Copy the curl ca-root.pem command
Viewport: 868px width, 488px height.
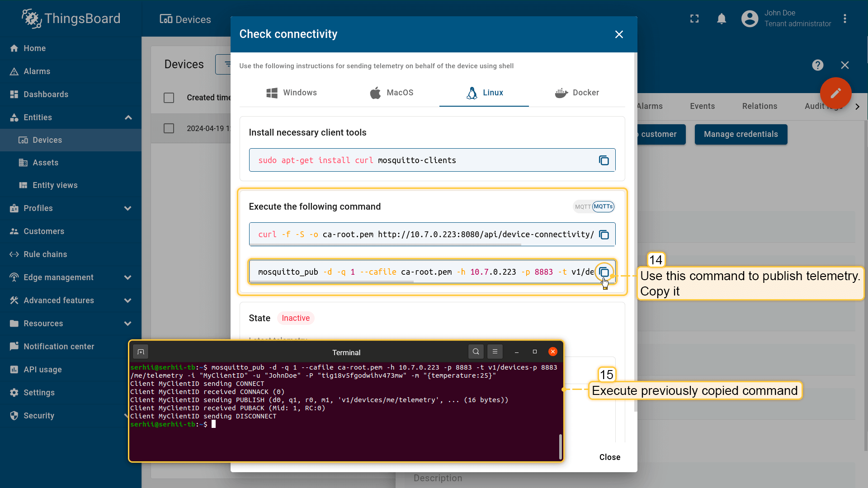[x=604, y=235]
